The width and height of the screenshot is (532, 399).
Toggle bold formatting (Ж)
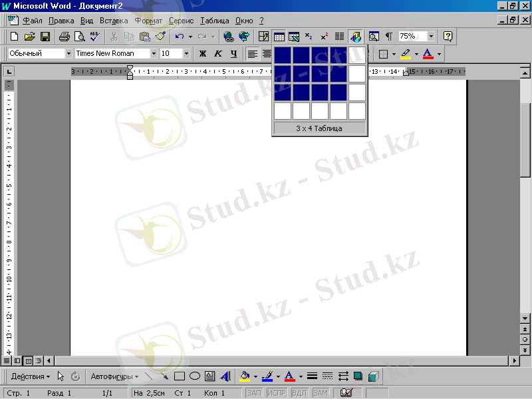(x=203, y=54)
